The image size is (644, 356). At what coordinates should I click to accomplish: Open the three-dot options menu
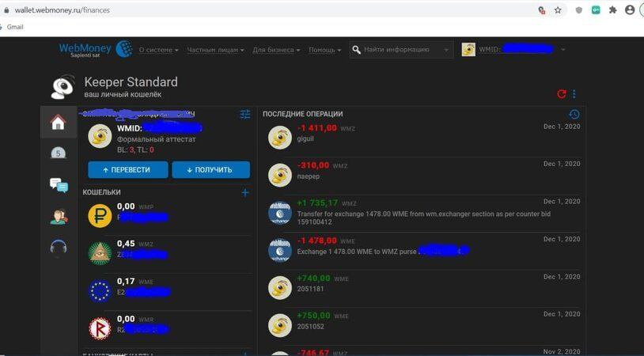[x=574, y=94]
